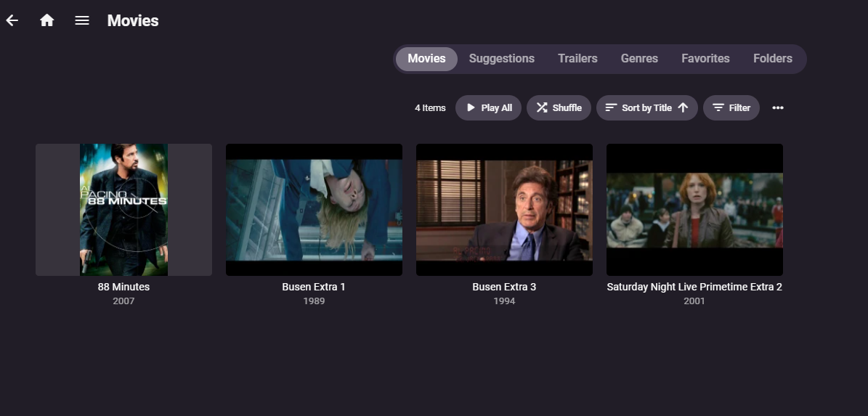This screenshot has width=868, height=416.
Task: Open Saturday Night Live Primetime Extra 2 thumbnail
Action: 694,210
